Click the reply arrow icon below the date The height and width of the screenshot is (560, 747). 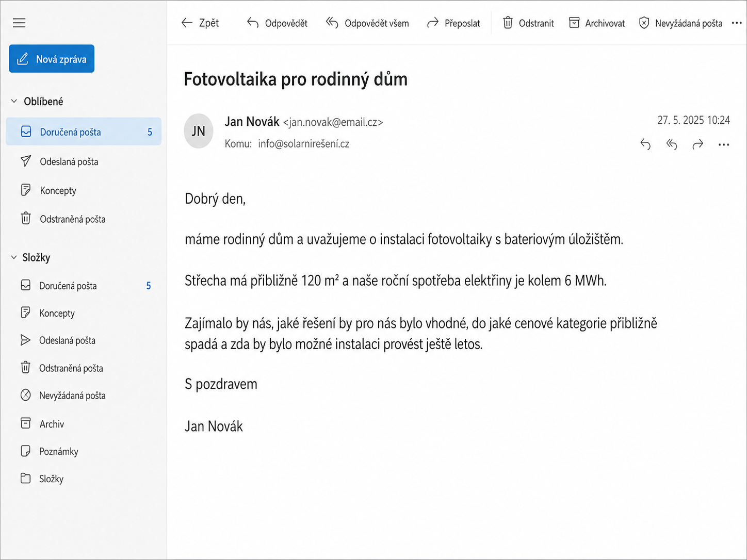click(x=645, y=144)
